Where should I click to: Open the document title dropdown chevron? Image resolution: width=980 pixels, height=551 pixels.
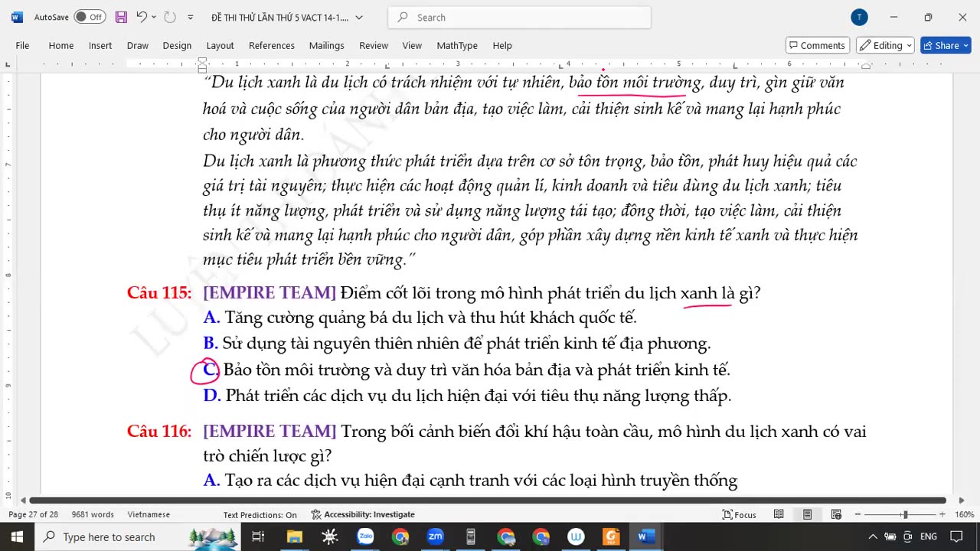point(359,17)
